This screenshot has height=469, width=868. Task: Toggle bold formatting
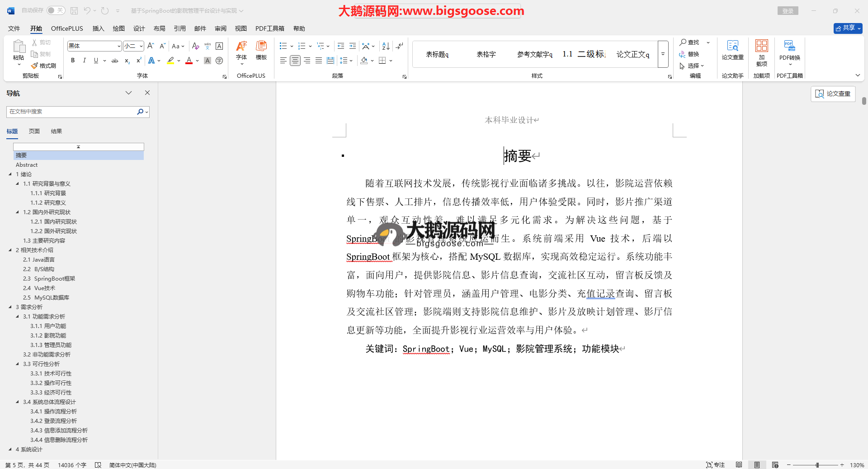[73, 61]
